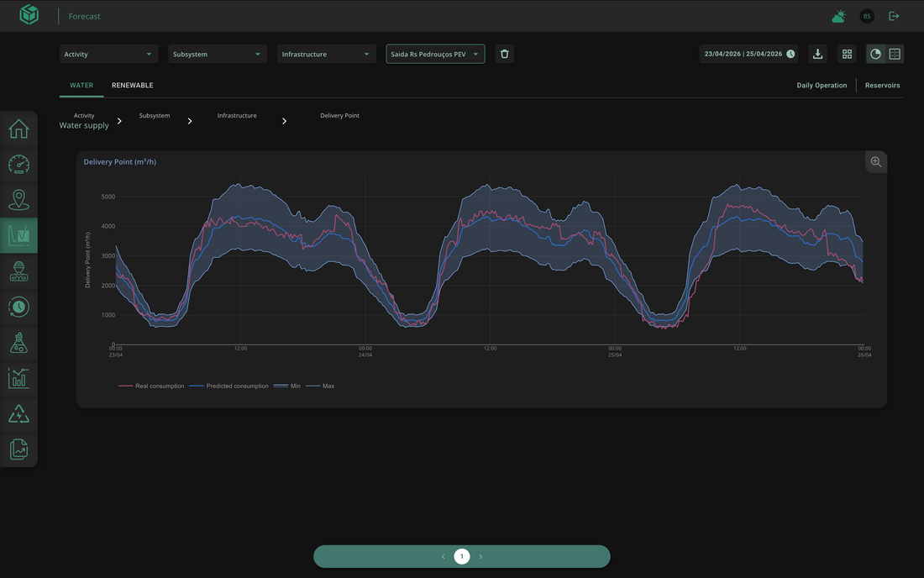Switch to the RENEWABLE tab
Screen dimensions: 924x578
[x=133, y=86]
